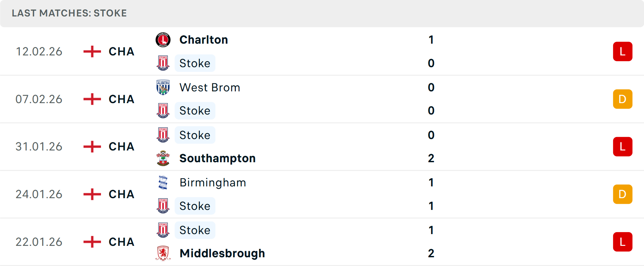Click the West Brom club crest
644x266 pixels.
coord(163,87)
